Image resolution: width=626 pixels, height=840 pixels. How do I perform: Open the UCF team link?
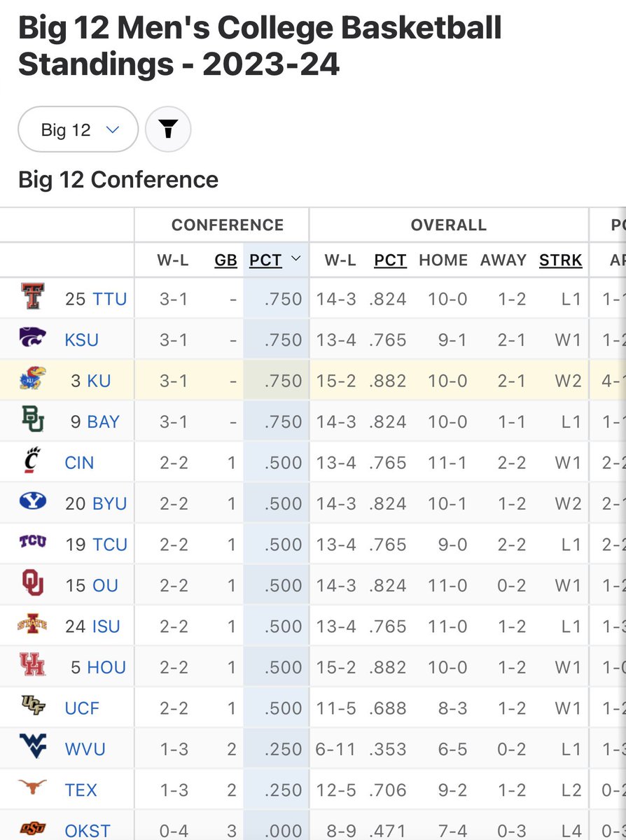pyautogui.click(x=83, y=708)
